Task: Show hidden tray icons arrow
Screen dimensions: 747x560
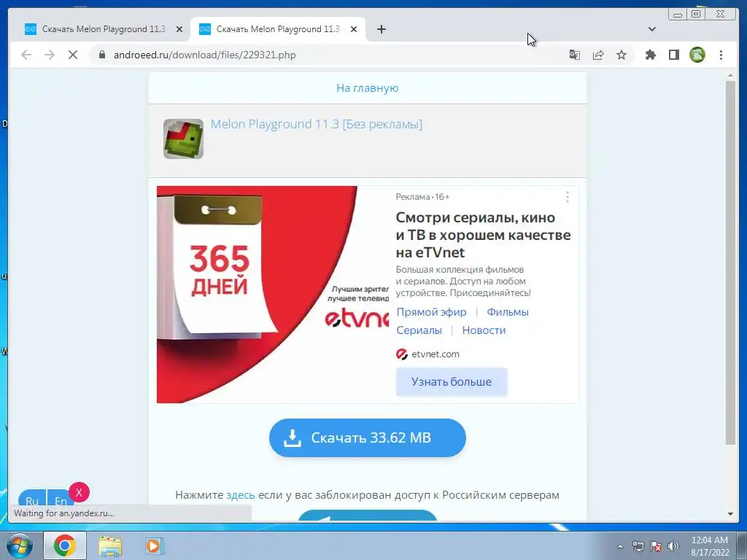Action: point(620,546)
